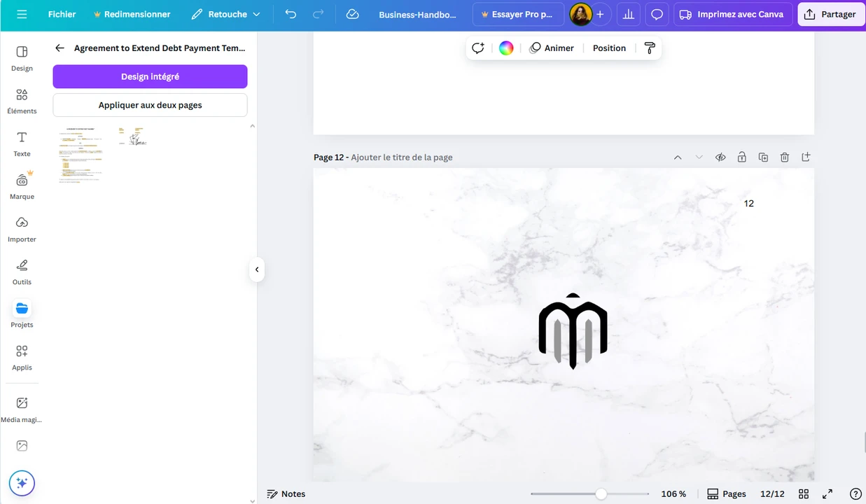The image size is (866, 504).
Task: Open the grid view icon
Action: point(804,494)
